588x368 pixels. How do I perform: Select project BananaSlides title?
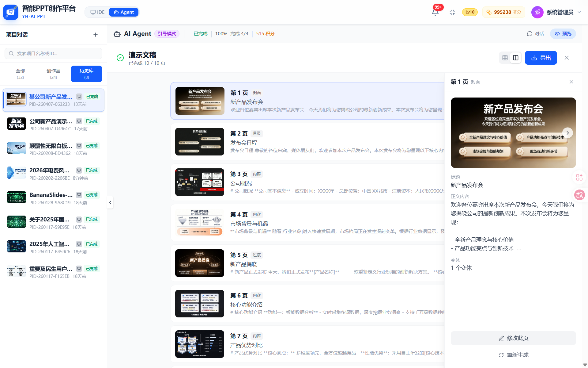click(51, 195)
